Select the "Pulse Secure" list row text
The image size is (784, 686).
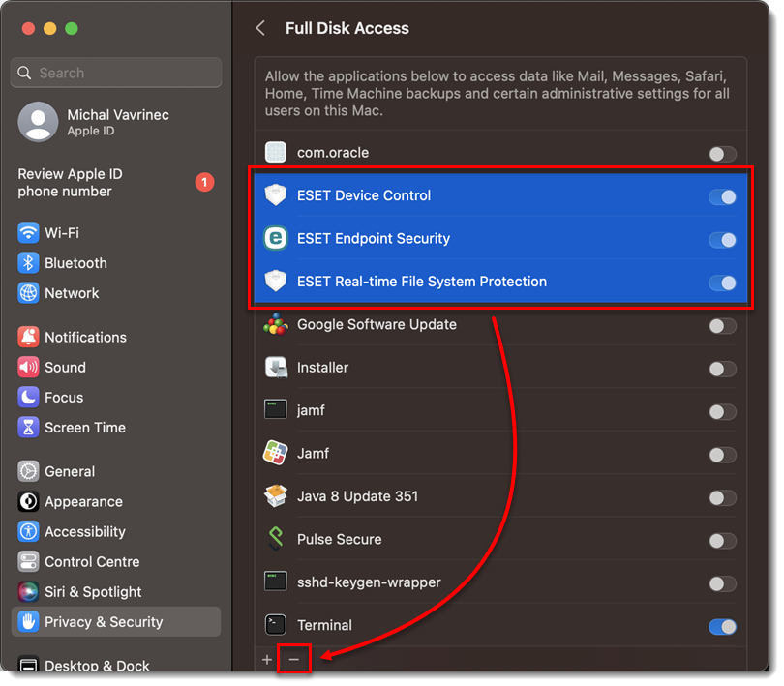click(339, 539)
